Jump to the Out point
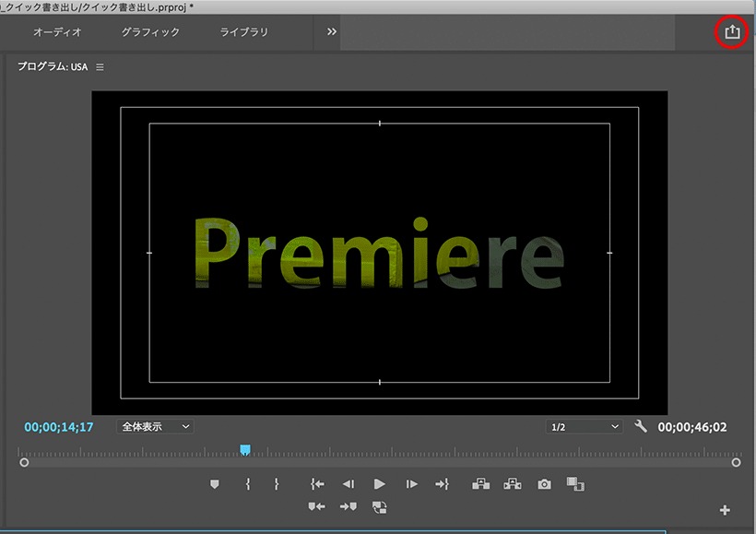This screenshot has height=534, width=756. (443, 484)
